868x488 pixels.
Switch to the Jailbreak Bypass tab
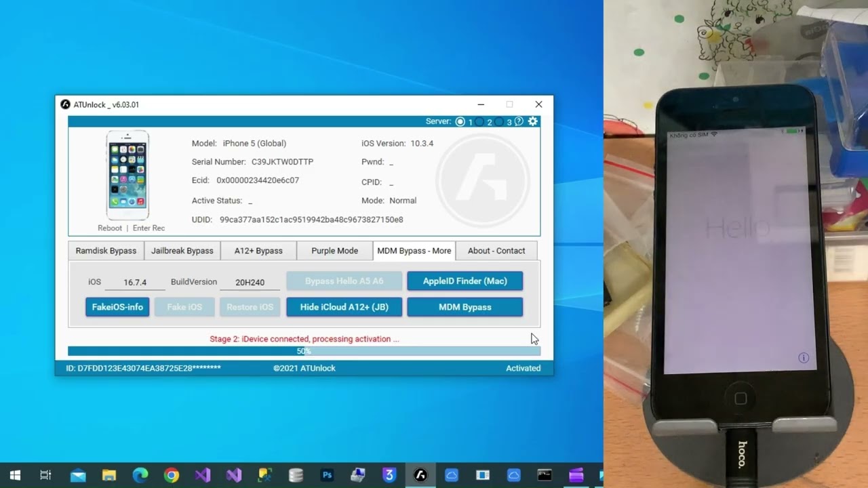pyautogui.click(x=182, y=251)
